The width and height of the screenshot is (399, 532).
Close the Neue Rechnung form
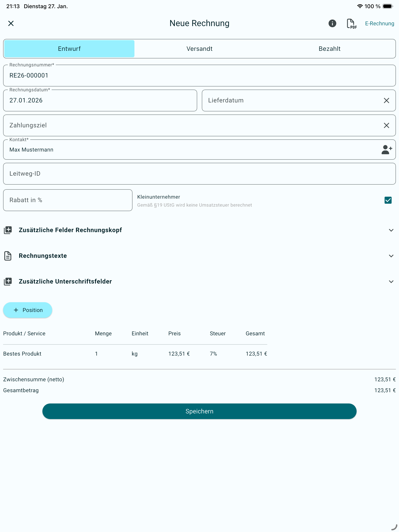(11, 23)
